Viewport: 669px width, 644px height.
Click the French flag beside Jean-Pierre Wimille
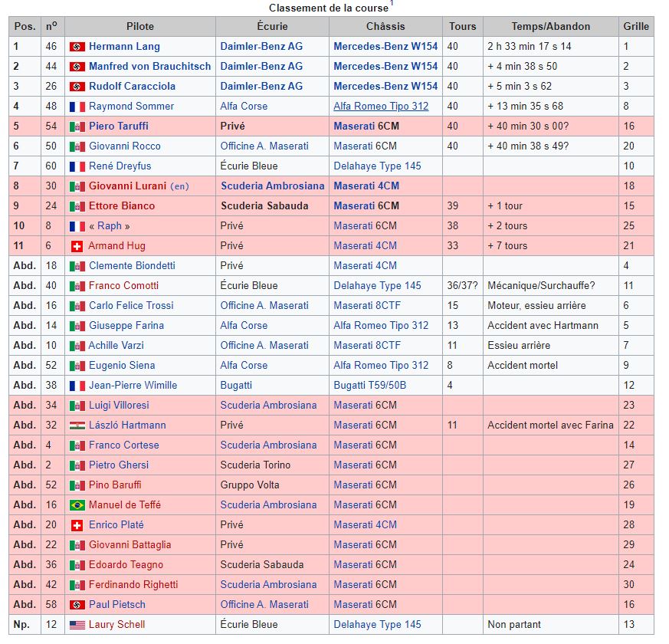[77, 386]
